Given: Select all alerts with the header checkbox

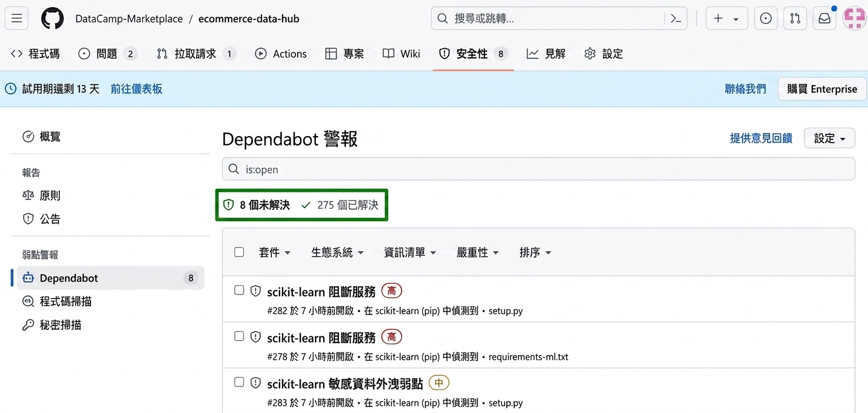Looking at the screenshot, I should [239, 252].
